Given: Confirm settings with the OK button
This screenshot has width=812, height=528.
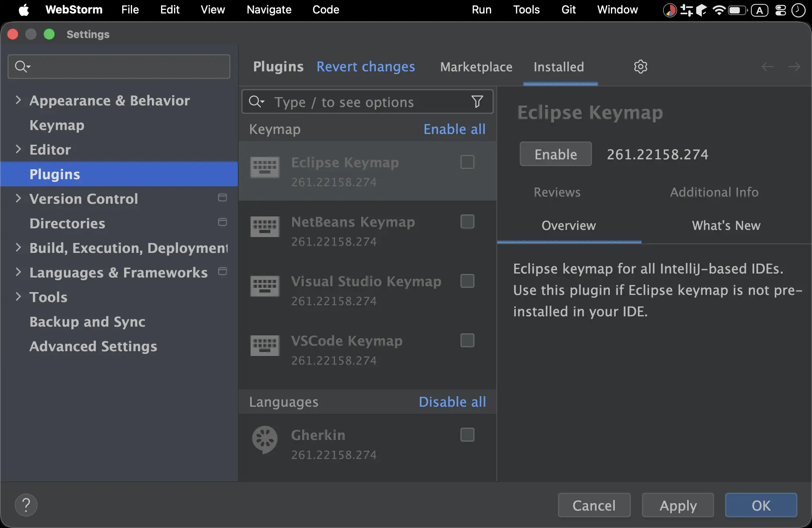Looking at the screenshot, I should tap(761, 505).
